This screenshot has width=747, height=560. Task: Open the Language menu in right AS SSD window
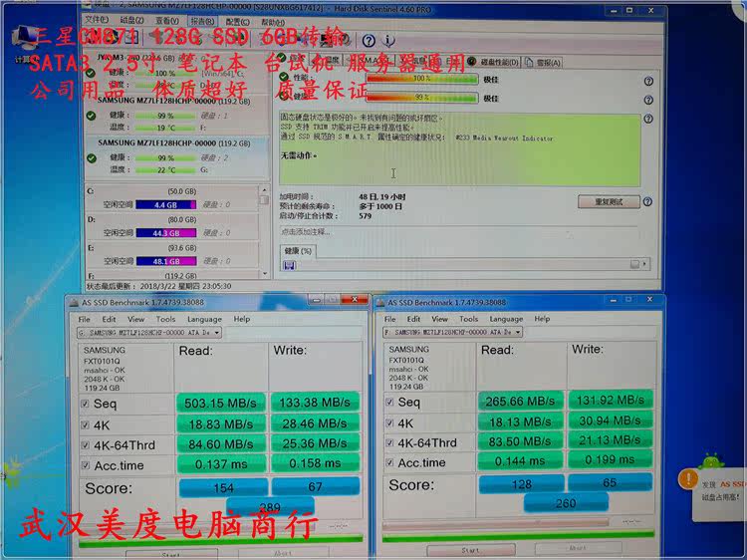point(506,319)
